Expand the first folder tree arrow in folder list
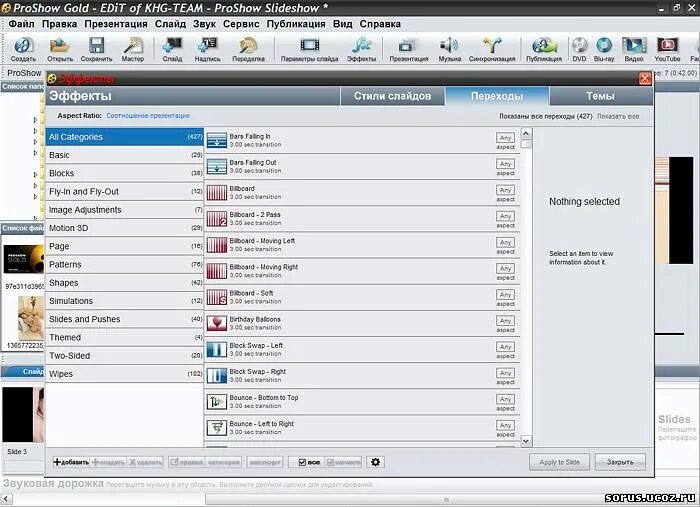 point(35,120)
